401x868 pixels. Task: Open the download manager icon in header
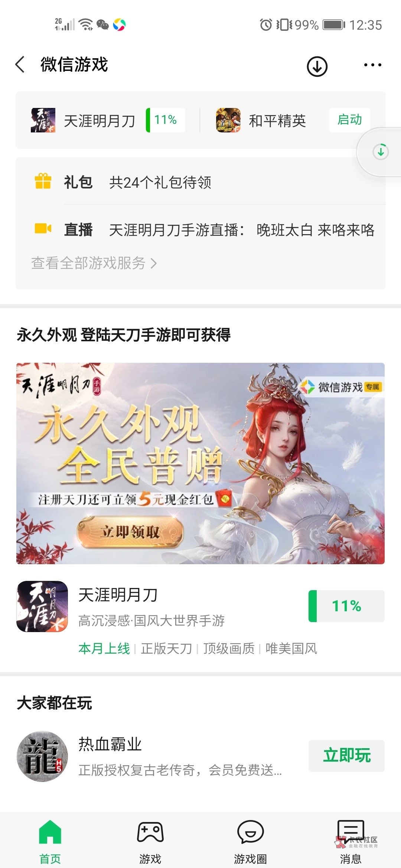(317, 66)
